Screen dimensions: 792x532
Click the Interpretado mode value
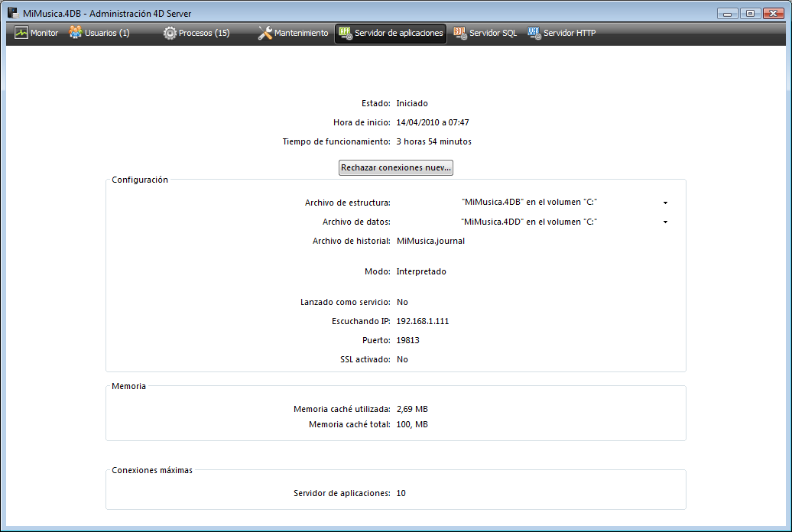420,271
